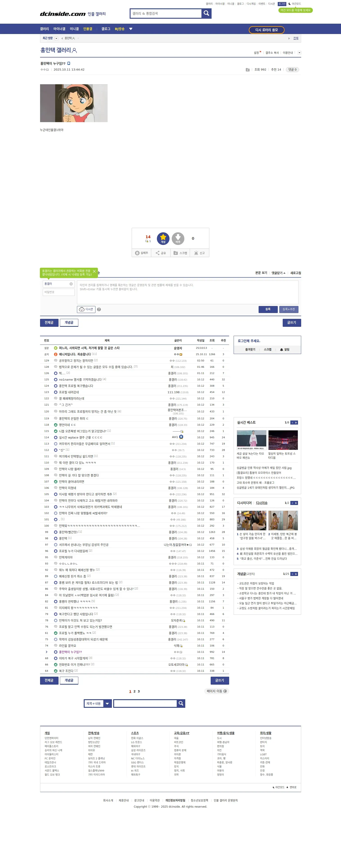
Task: Click the 실베추 button
Action: [142, 253]
